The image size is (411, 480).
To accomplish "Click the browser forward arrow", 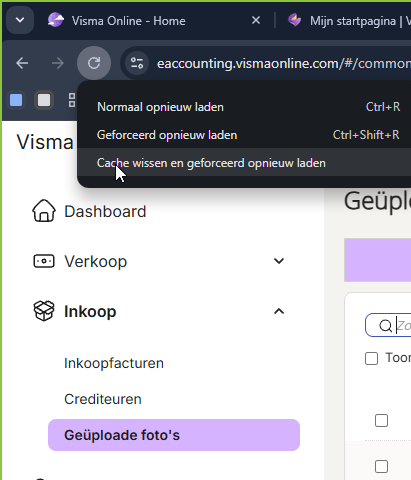I will click(58, 63).
